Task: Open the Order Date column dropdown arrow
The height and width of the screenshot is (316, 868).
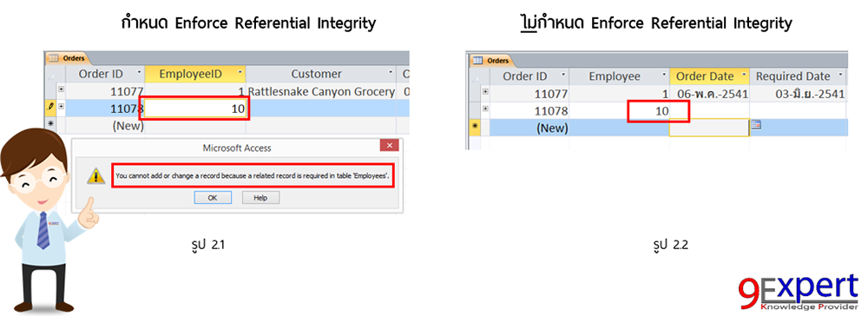Action: [x=744, y=76]
